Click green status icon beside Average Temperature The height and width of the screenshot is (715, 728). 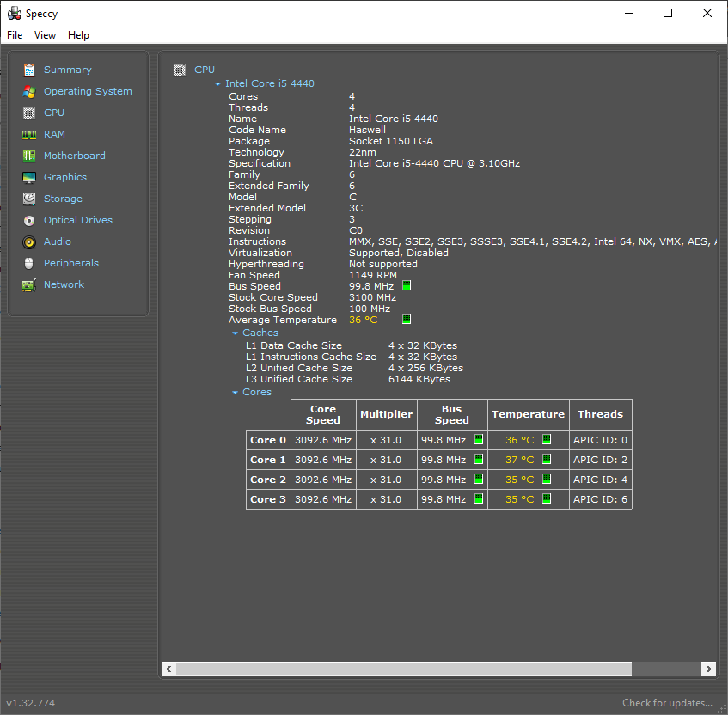(x=407, y=319)
